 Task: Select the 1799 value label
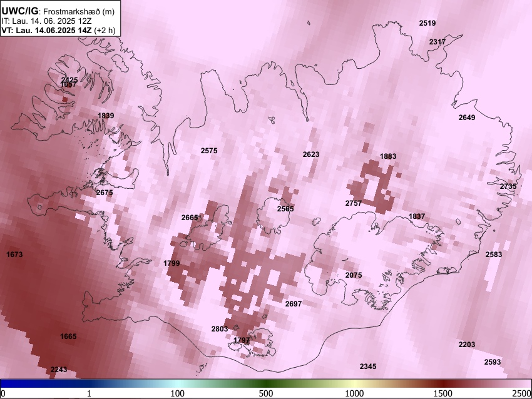(171, 263)
